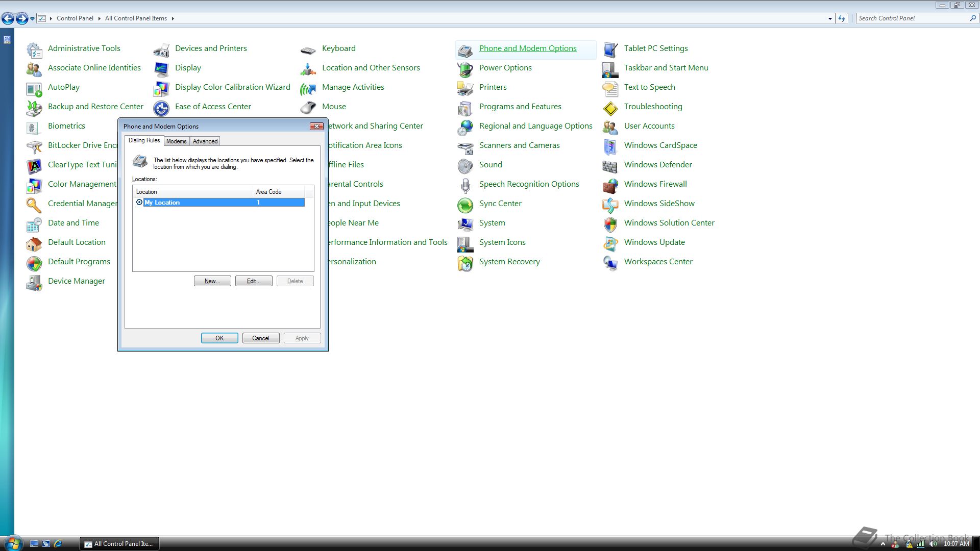The height and width of the screenshot is (551, 980).
Task: Select the Dialing Rules tab
Action: 144,140
